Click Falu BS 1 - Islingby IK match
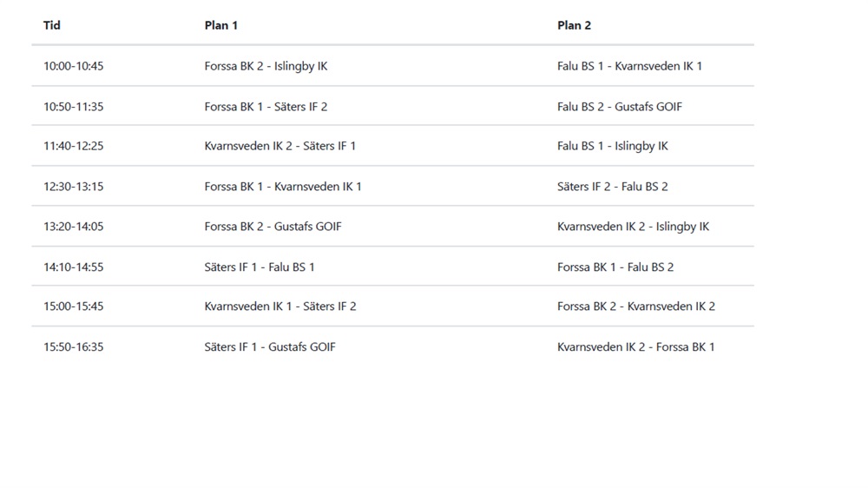This screenshot has width=868, height=488. [x=612, y=146]
